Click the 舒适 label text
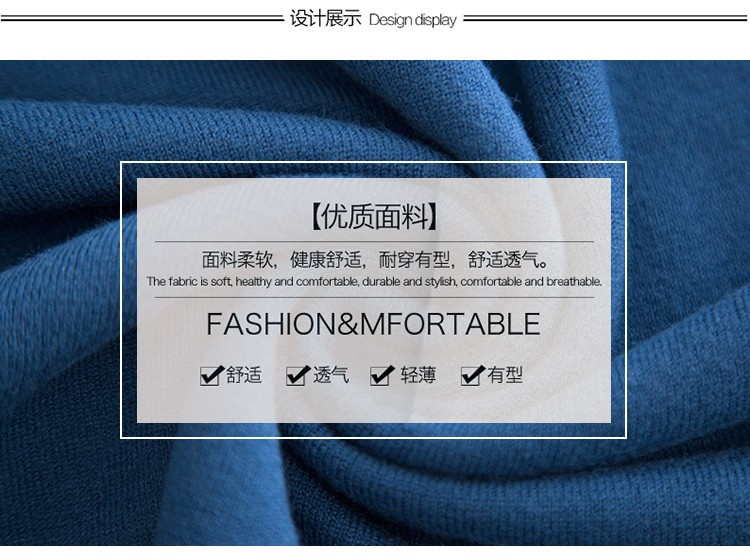Image resolution: width=750 pixels, height=559 pixels. [244, 375]
